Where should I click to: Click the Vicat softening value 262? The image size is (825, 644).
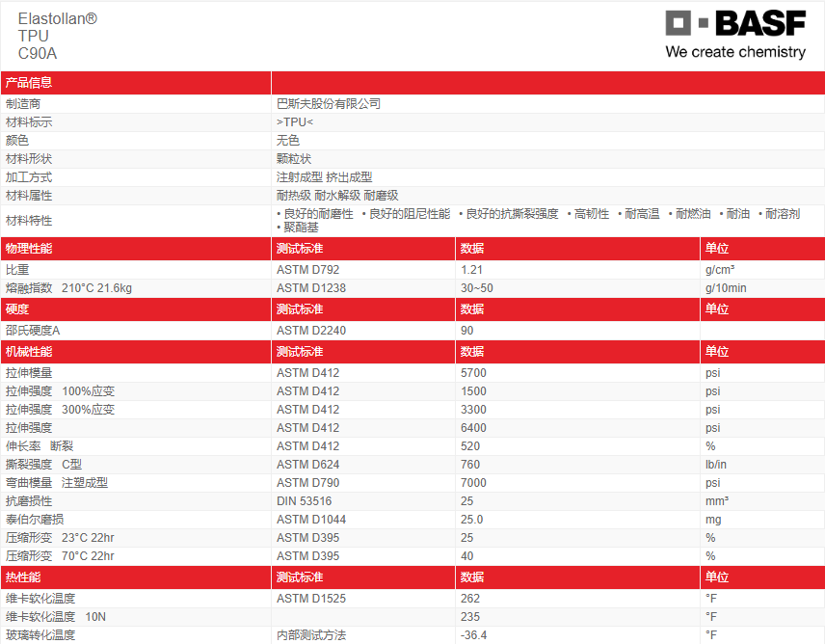(470, 599)
